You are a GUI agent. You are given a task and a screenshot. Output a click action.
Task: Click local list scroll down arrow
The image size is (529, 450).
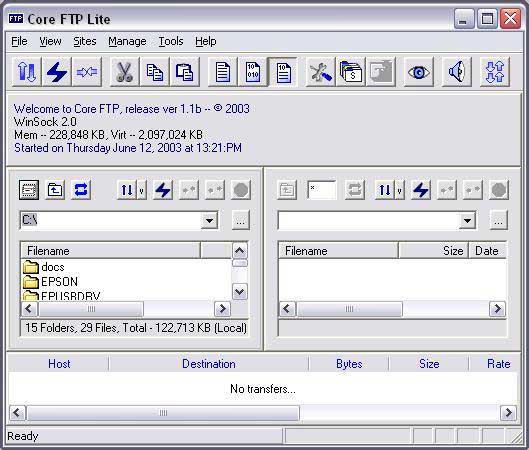(x=240, y=291)
